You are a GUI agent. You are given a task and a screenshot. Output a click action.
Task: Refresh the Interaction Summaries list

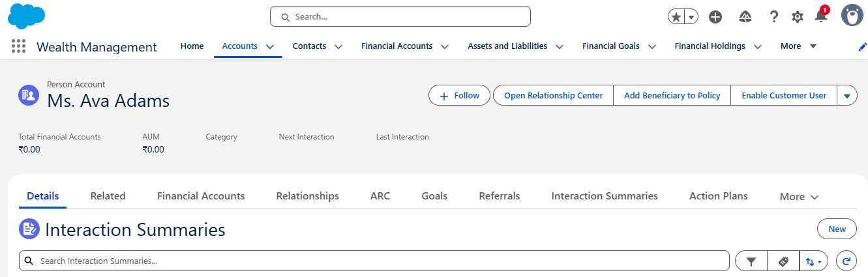(846, 261)
